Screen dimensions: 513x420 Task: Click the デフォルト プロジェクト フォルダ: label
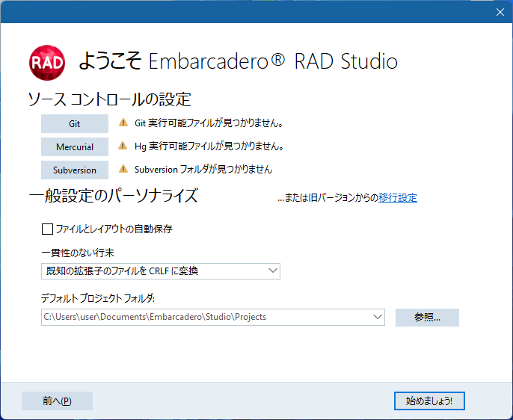pos(97,298)
